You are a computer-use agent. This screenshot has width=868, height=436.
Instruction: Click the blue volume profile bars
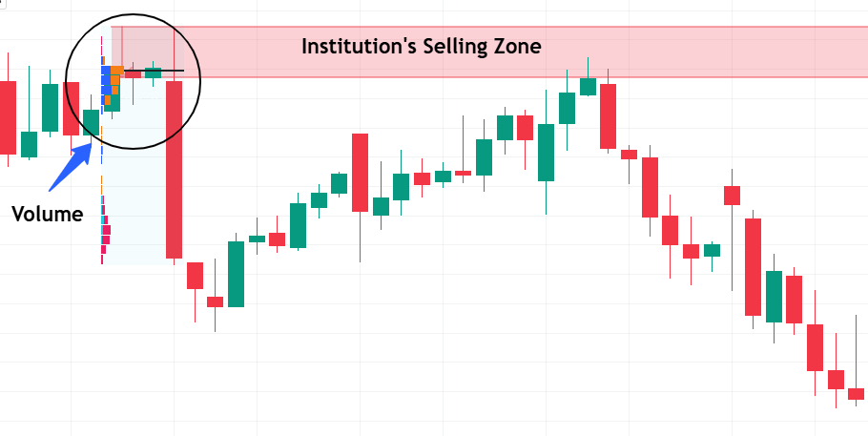[x=105, y=84]
